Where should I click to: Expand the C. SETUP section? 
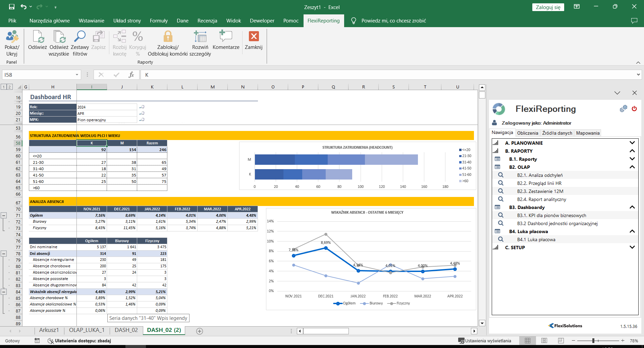[x=632, y=248]
